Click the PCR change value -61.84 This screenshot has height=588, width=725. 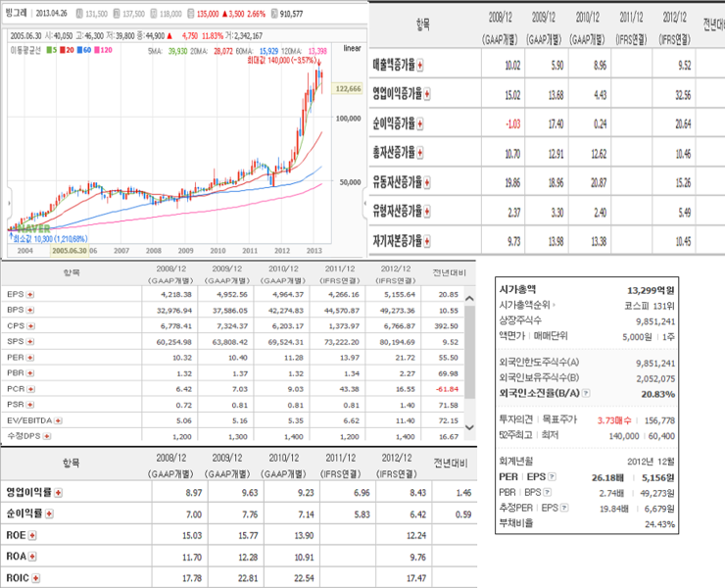point(447,389)
